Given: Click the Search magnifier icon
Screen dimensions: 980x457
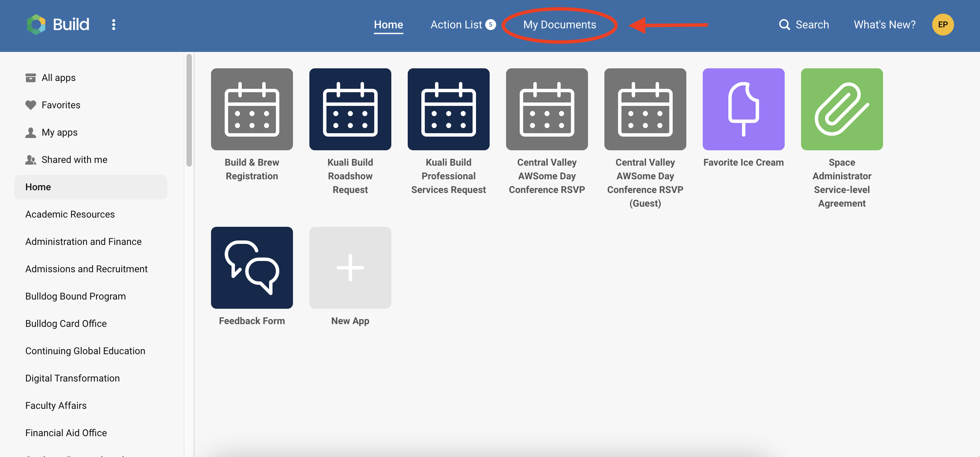Looking at the screenshot, I should [784, 24].
